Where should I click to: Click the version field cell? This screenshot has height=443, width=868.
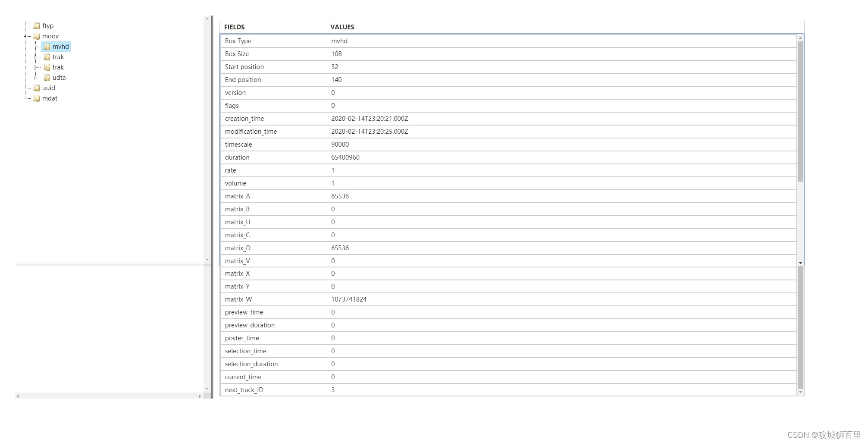pyautogui.click(x=235, y=93)
